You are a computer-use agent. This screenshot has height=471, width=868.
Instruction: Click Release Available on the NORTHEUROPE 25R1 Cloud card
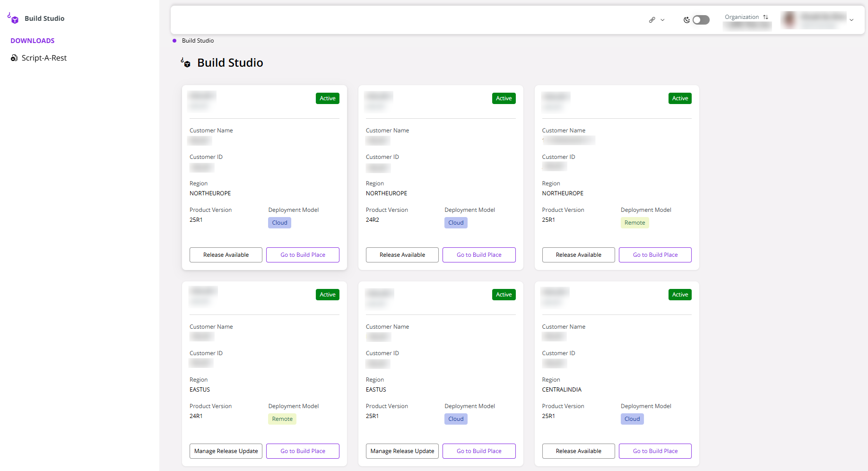click(226, 255)
